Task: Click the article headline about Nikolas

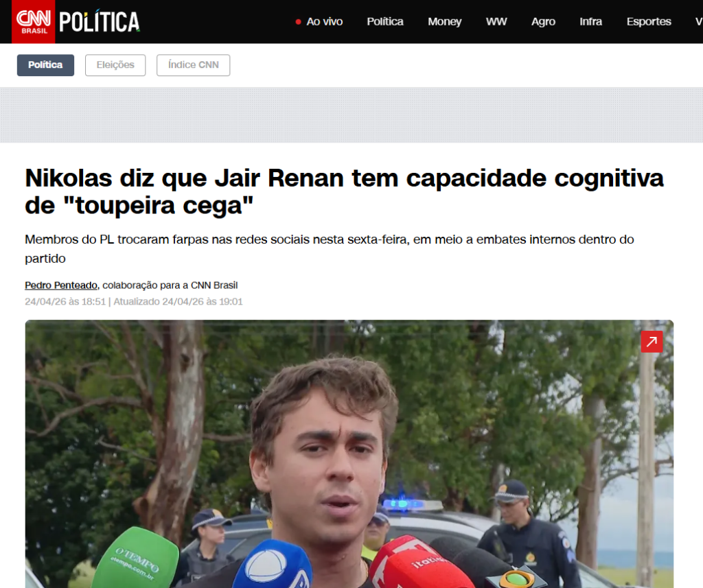Action: click(x=344, y=191)
